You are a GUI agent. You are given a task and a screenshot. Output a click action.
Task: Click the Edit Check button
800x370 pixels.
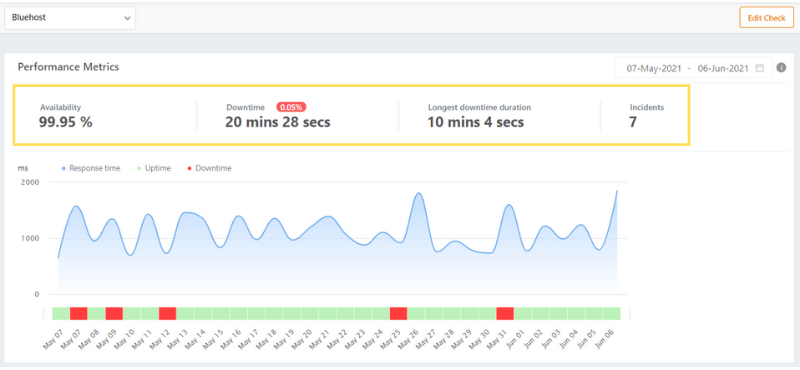point(766,18)
